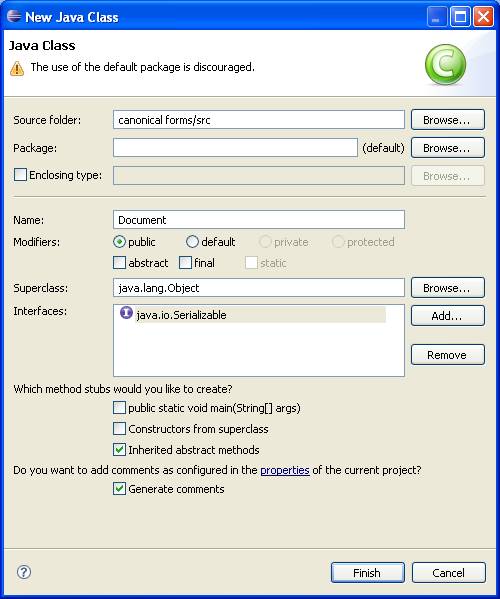Select the default modifier radio button
500x599 pixels.
pyautogui.click(x=192, y=241)
